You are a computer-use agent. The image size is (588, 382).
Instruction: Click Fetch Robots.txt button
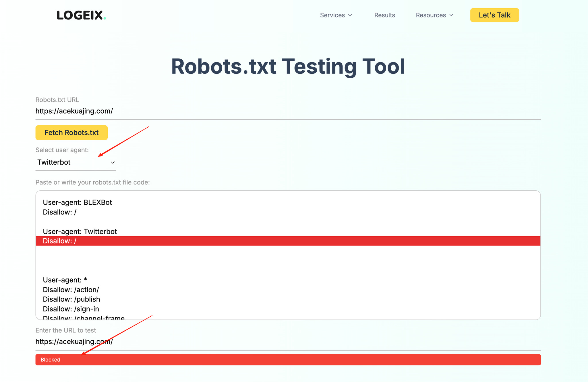coord(71,133)
